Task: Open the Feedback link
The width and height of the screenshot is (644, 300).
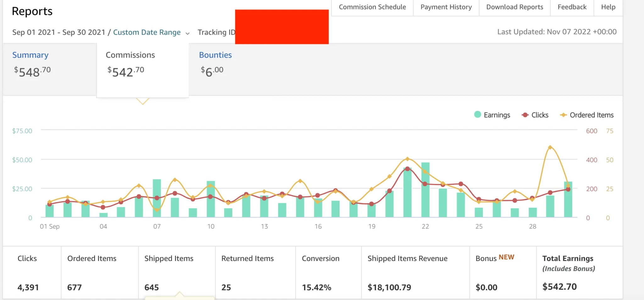Action: click(x=572, y=7)
